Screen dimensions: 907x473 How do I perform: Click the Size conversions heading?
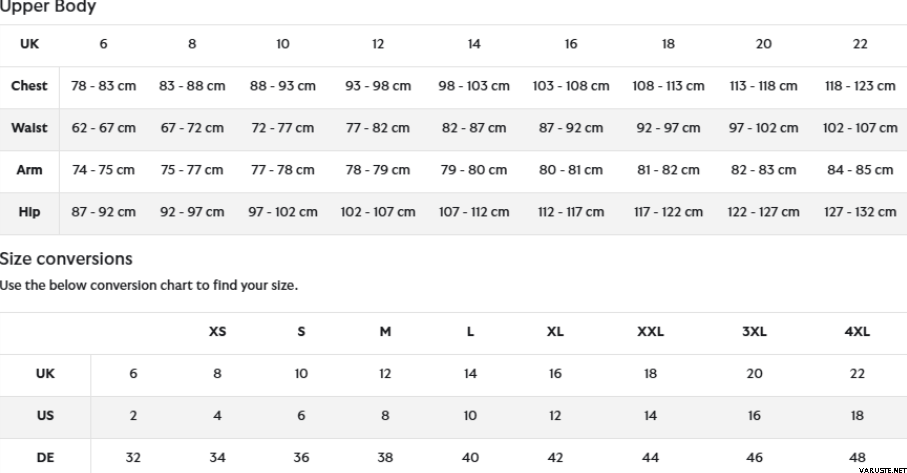coord(66,259)
